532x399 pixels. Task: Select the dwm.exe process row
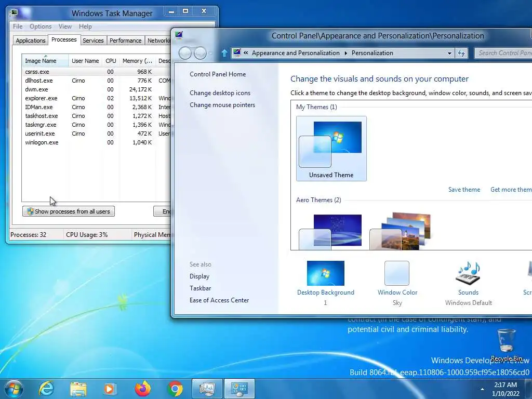(x=96, y=89)
